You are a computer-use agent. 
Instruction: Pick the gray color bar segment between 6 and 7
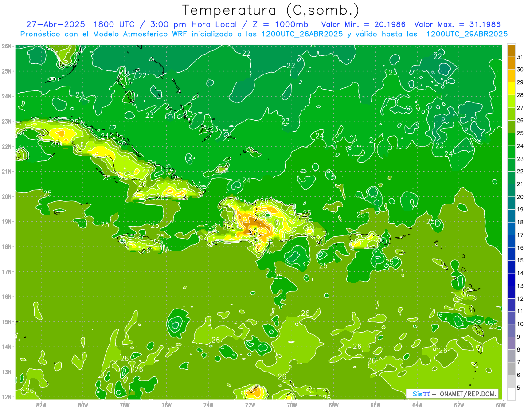click(511, 368)
